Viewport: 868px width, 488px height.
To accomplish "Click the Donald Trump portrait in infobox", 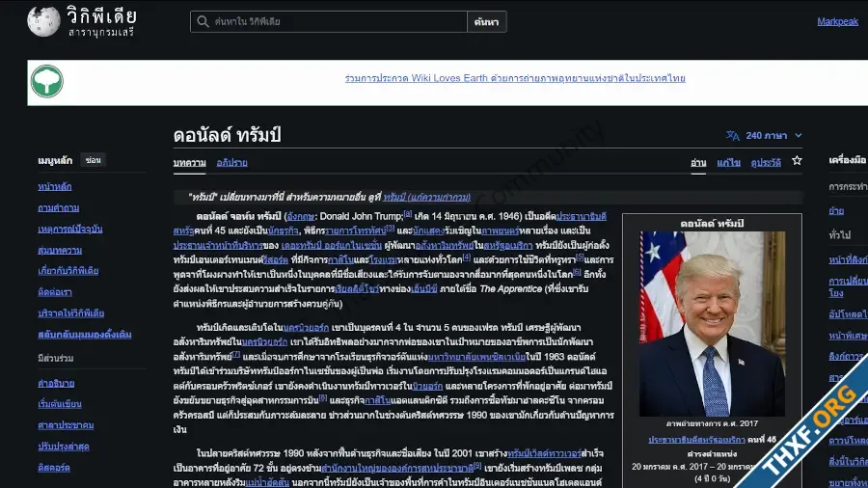I will pyautogui.click(x=712, y=324).
